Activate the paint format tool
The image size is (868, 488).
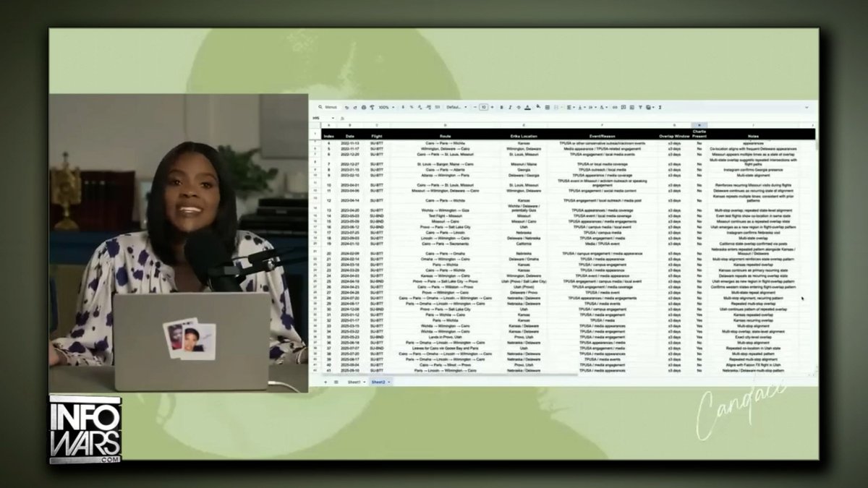point(372,108)
